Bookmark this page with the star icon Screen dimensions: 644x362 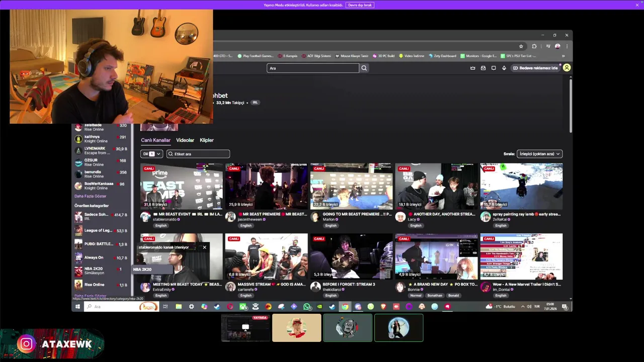click(x=521, y=46)
